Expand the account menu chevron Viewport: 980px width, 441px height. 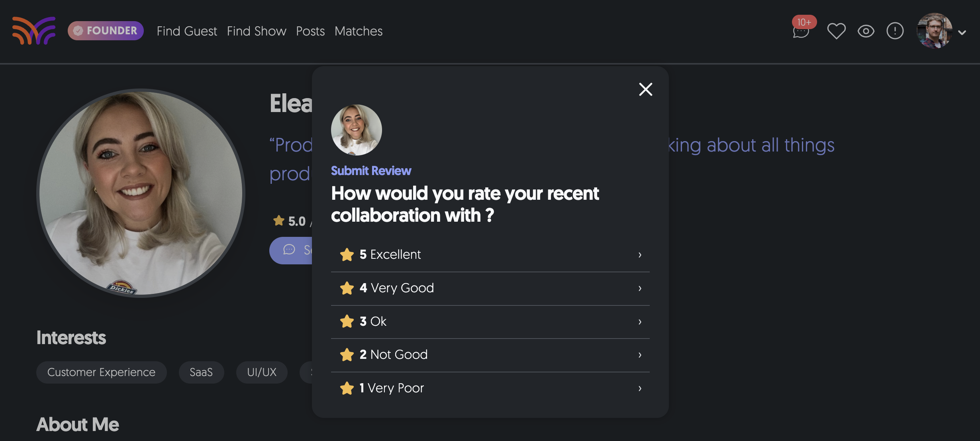coord(962,33)
